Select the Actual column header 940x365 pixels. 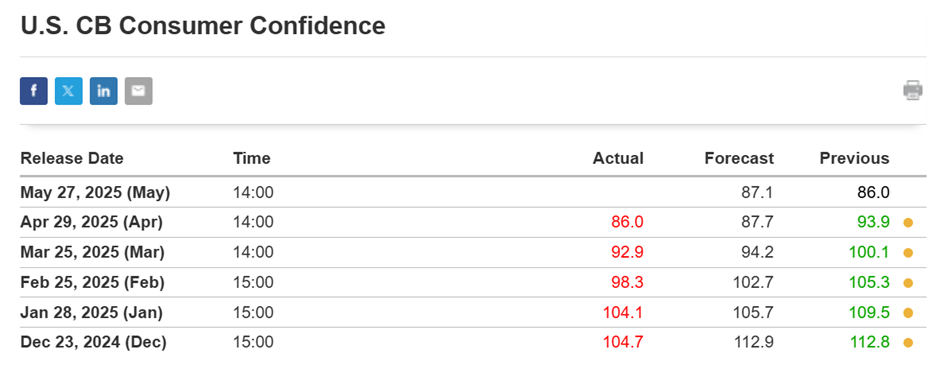click(x=618, y=158)
